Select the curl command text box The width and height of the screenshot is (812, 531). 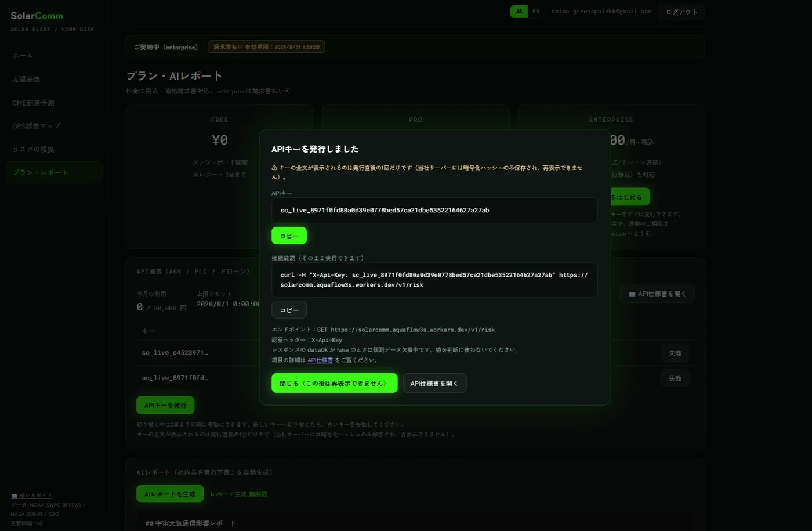(434, 280)
